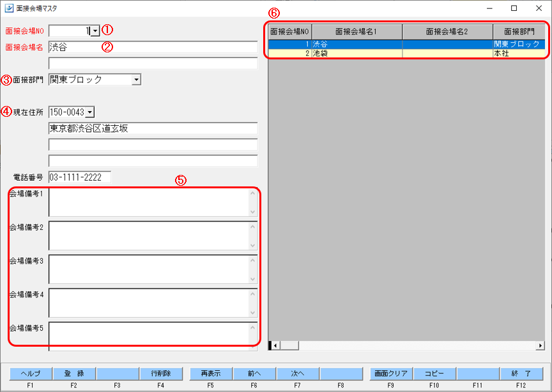Screen dimensions: 552x392
Task: Click the 面接会場マスタ window title icon
Action: (9, 8)
